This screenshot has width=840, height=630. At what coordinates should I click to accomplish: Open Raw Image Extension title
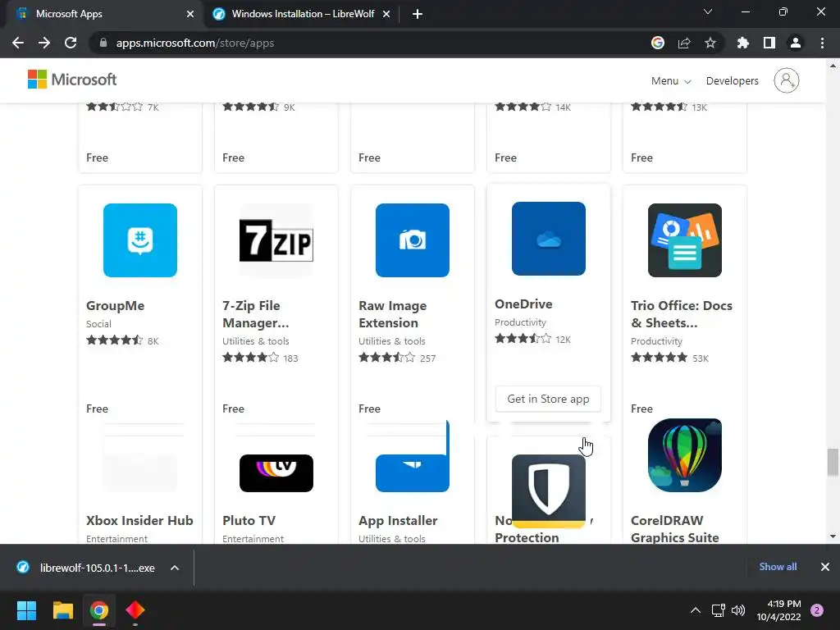(x=393, y=314)
